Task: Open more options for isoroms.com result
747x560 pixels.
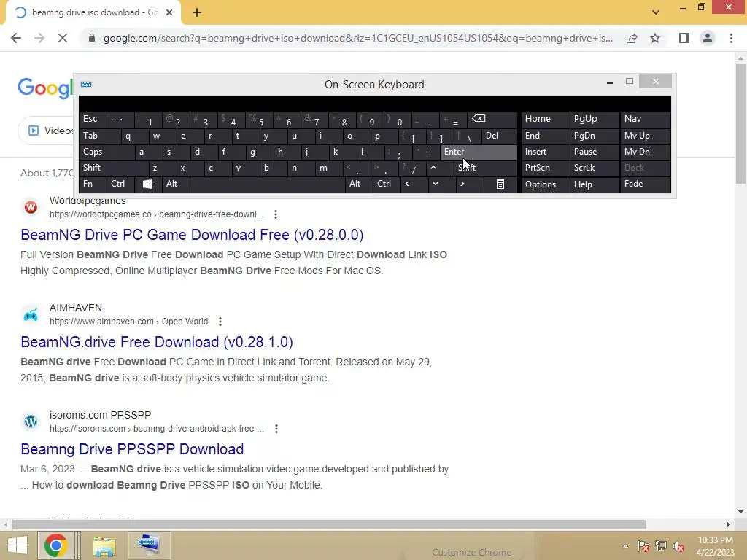Action: point(276,429)
